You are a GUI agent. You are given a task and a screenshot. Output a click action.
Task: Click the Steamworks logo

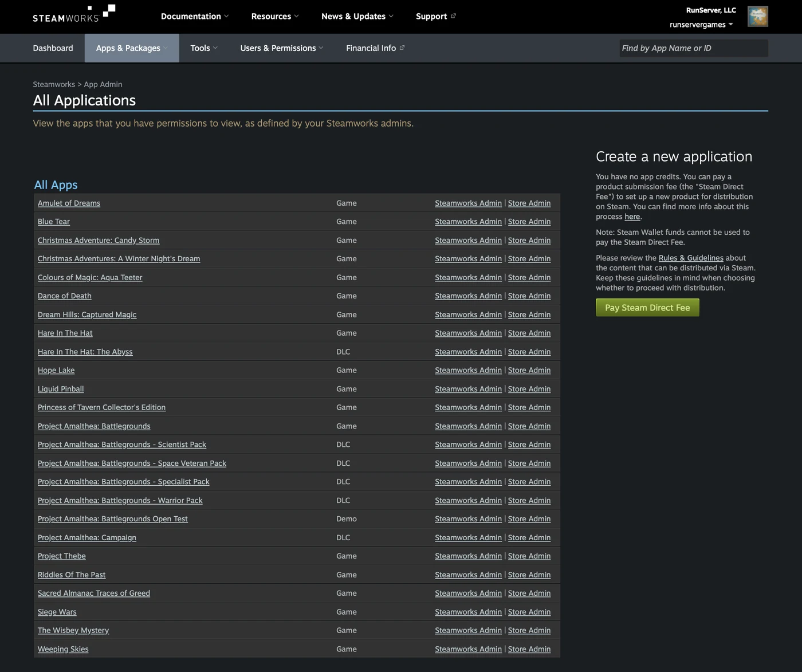[x=74, y=14]
